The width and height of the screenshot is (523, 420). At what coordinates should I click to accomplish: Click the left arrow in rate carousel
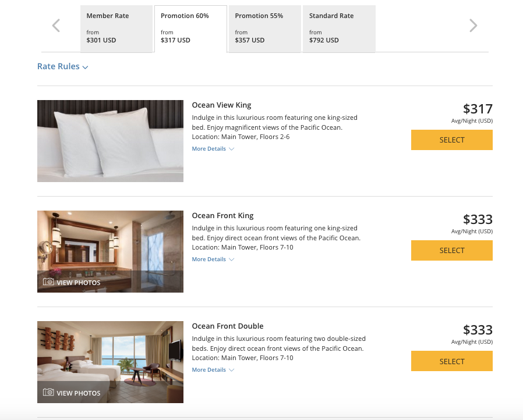tap(56, 26)
